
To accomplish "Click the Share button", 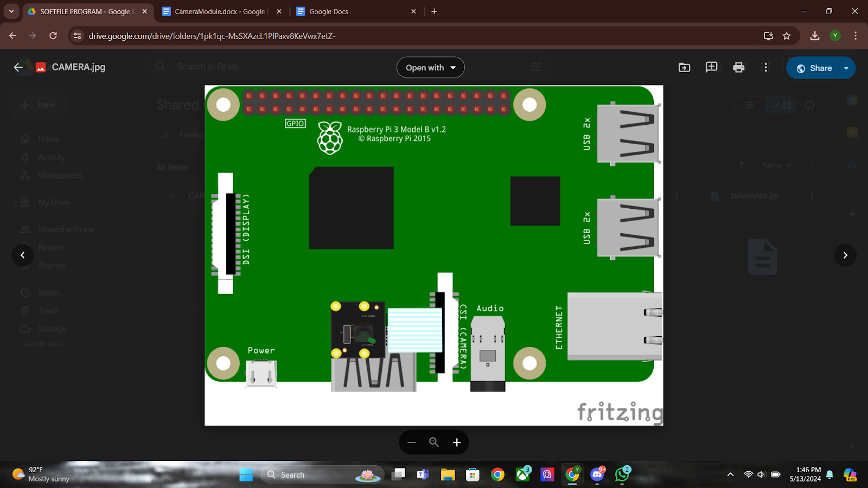I will 814,68.
